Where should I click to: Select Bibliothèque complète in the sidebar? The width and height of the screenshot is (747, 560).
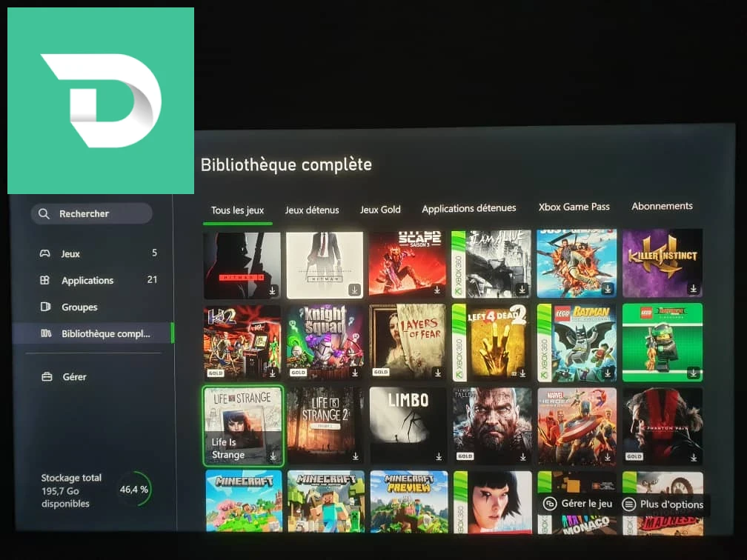click(93, 333)
